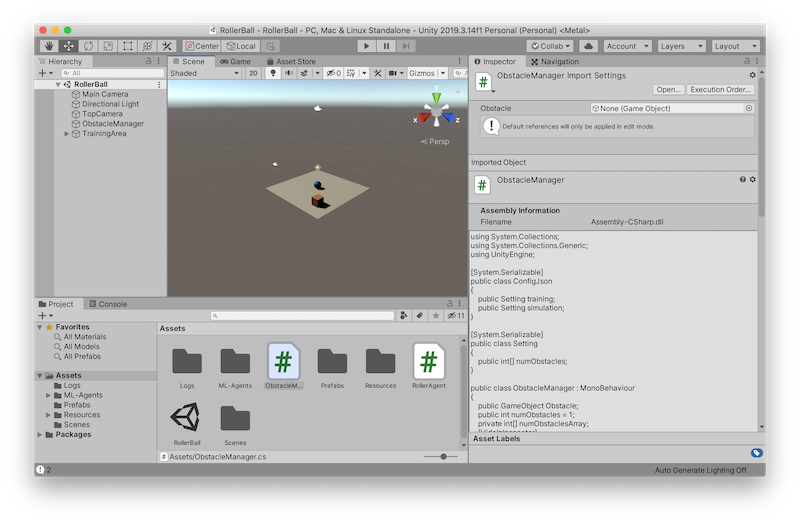Lock the Inspector panel
This screenshot has width=800, height=522.
pyautogui.click(x=747, y=61)
